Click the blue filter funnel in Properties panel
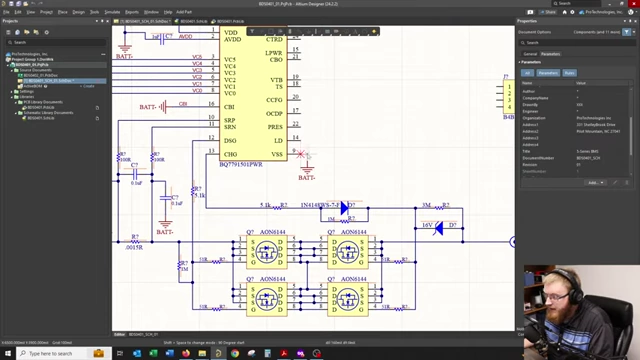Screen dimensions: 640x360 coord(627,32)
